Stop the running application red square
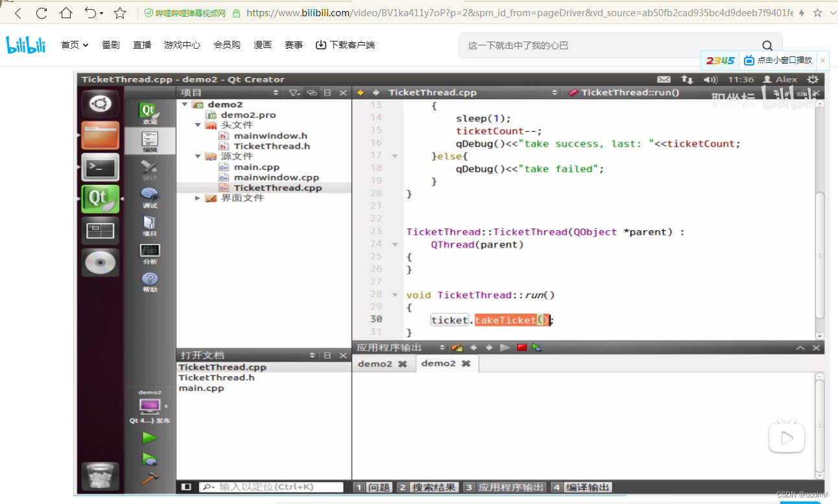 point(521,348)
